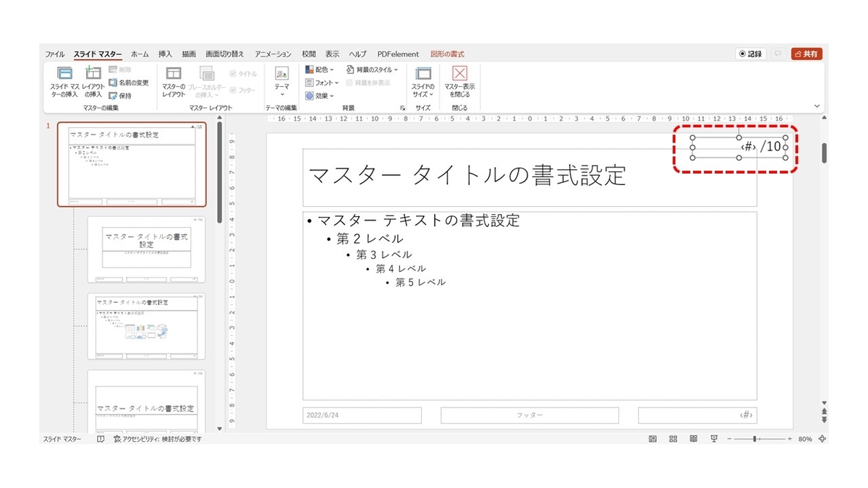The image size is (868, 488).
Task: Switch to Normal view icon
Action: pyautogui.click(x=653, y=439)
